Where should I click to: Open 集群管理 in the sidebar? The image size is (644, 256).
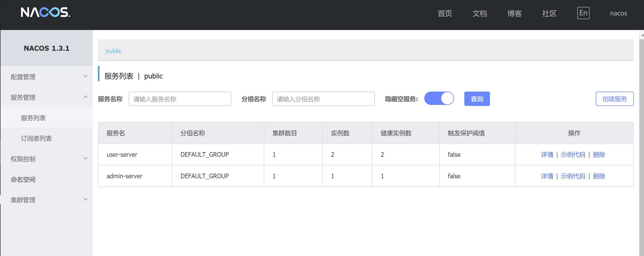click(x=46, y=200)
